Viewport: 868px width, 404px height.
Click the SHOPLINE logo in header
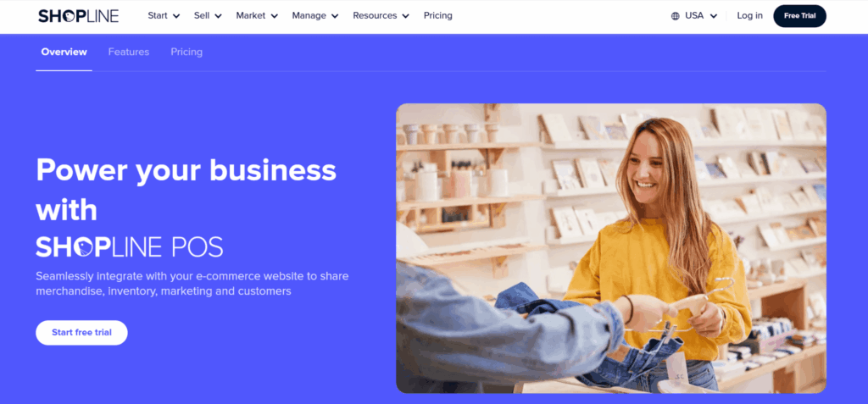click(79, 16)
